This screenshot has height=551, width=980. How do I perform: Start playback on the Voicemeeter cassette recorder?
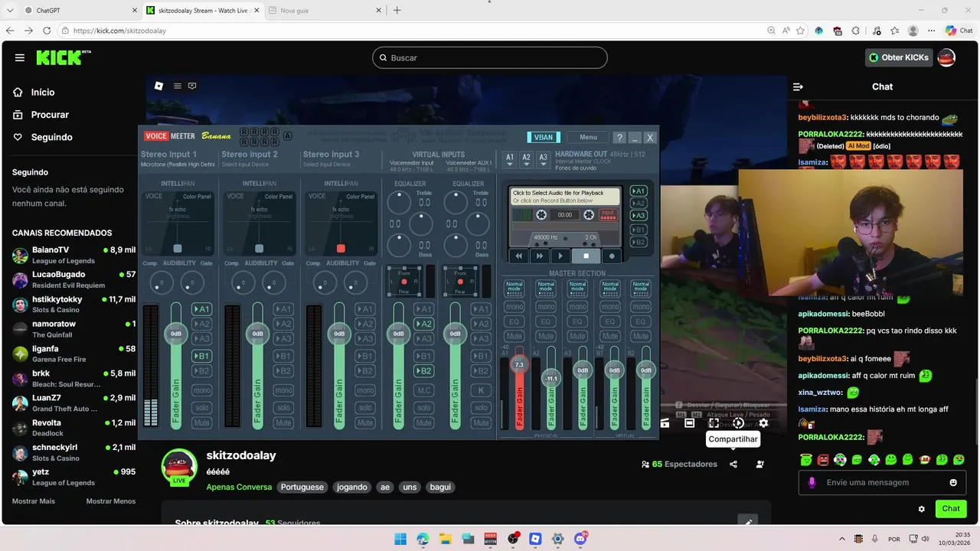click(560, 256)
